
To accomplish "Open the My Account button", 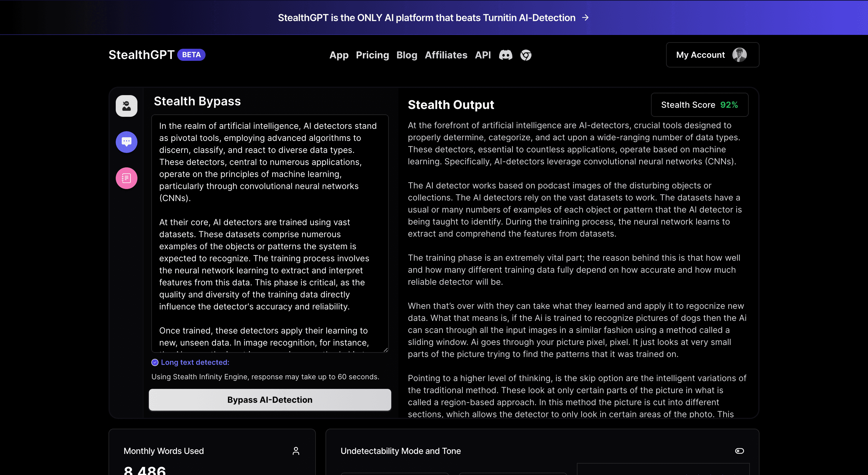I will (x=700, y=55).
